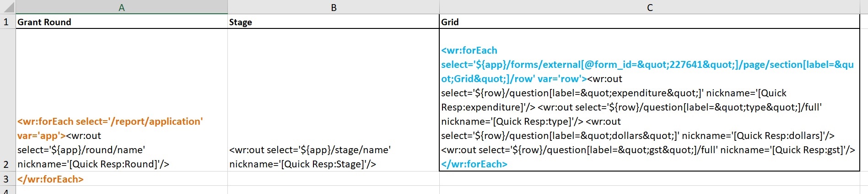The width and height of the screenshot is (868, 194).
Task: Click the divider between row 2 and 3 headers
Action: point(6,172)
